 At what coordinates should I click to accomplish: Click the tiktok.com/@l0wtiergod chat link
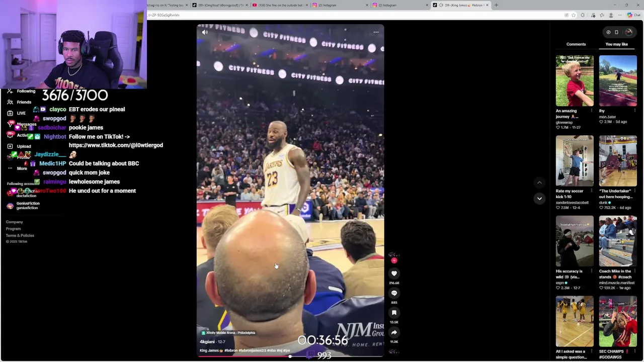pos(116,145)
